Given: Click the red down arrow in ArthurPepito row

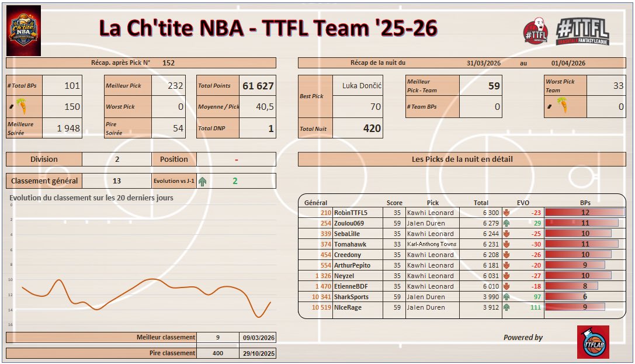Looking at the screenshot, I should pyautogui.click(x=506, y=265).
